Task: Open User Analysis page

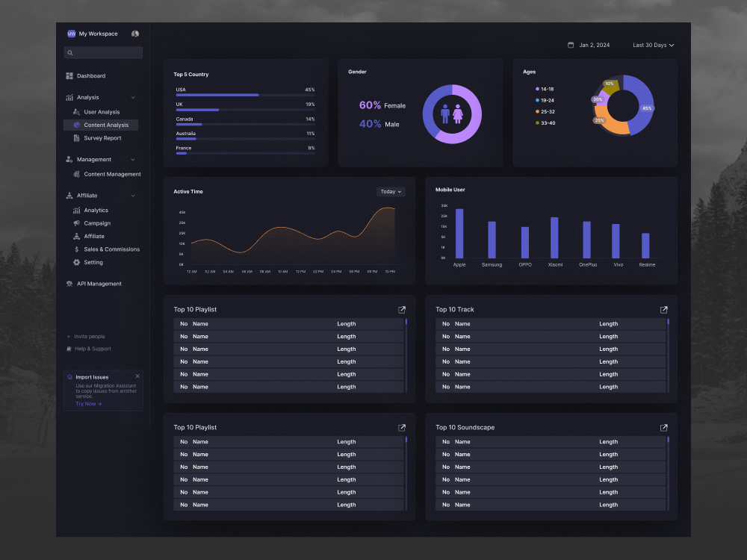Action: click(x=102, y=112)
